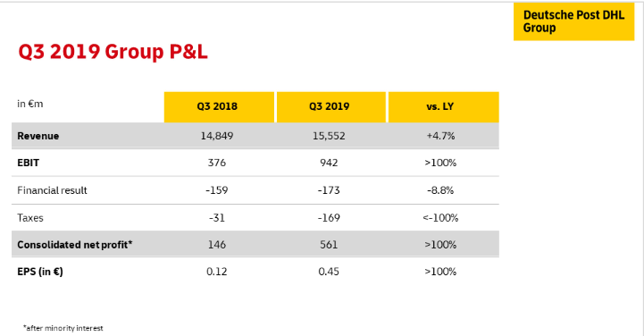Select the +4.7% revenue change
This screenshot has height=336, width=644.
(x=440, y=136)
